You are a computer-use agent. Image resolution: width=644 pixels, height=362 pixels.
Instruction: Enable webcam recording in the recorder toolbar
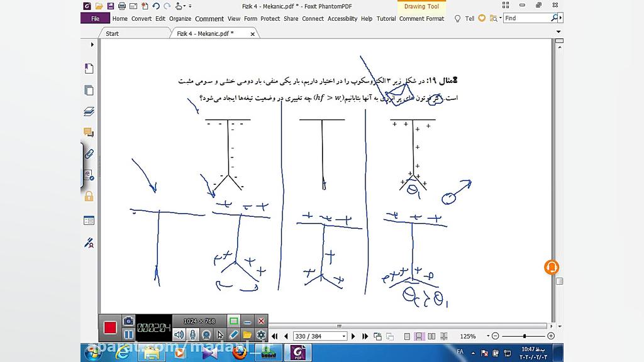(207, 335)
